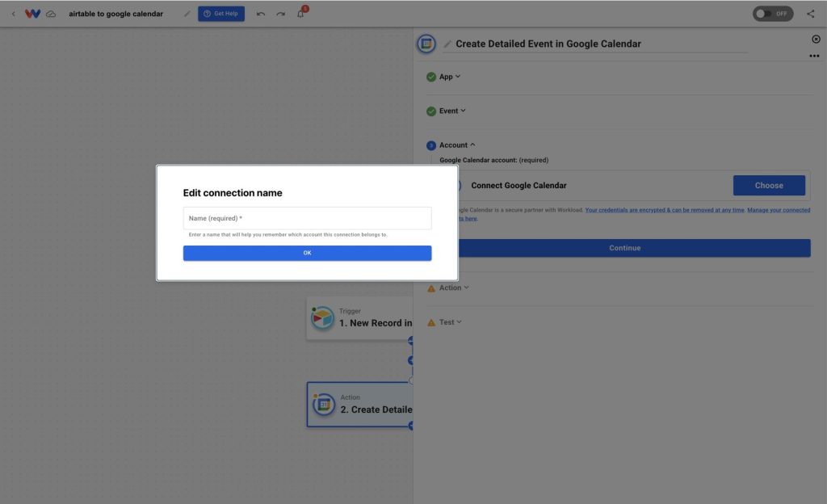This screenshot has width=827, height=504.
Task: Click the warning icon next to Action
Action: coord(431,288)
